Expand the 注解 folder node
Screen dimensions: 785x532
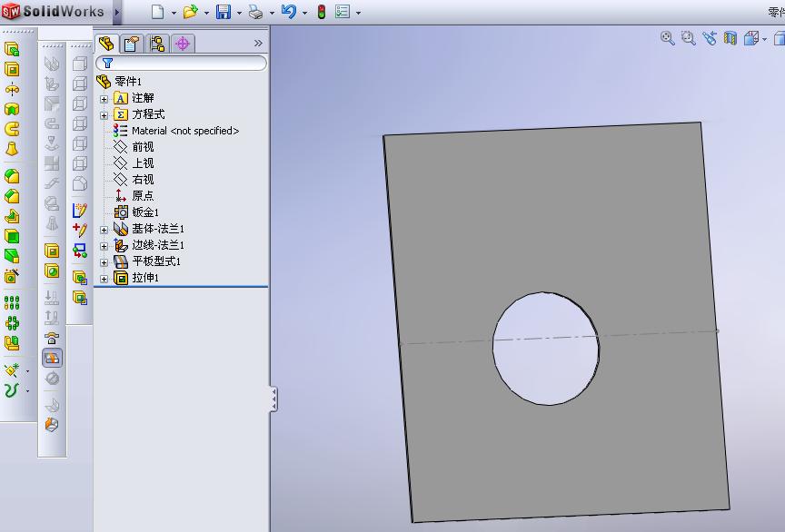point(104,99)
